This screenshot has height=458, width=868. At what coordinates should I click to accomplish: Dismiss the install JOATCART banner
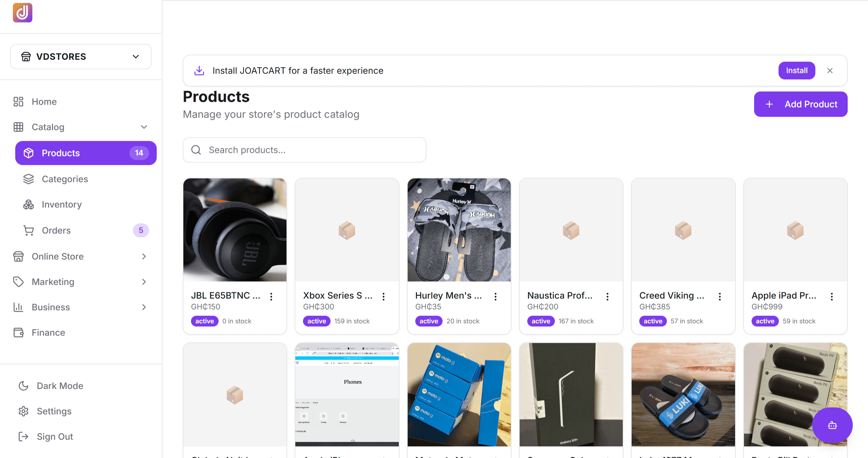830,70
